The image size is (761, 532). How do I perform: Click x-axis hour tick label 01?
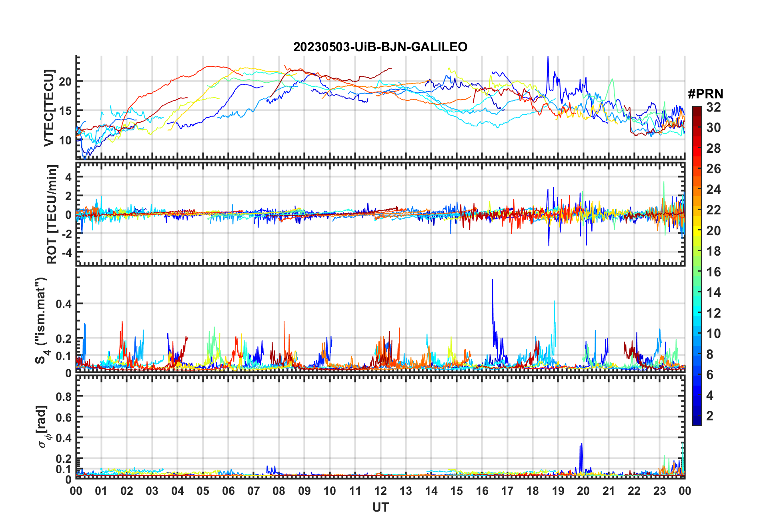coord(101,491)
